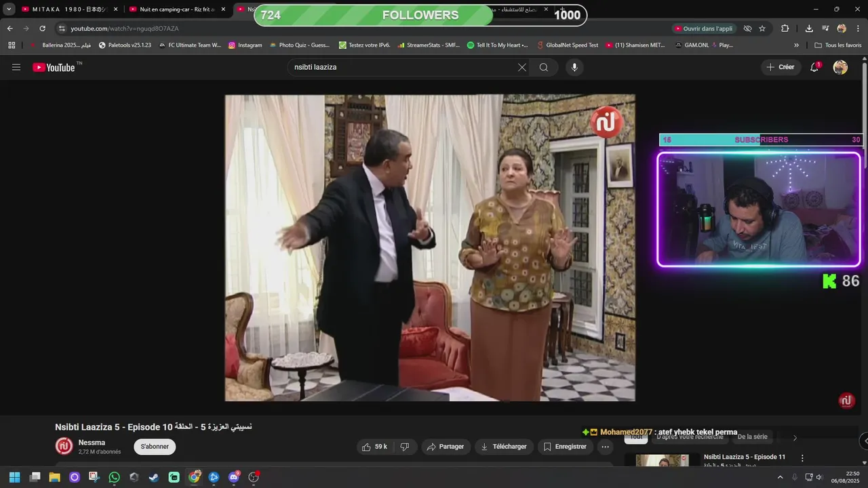Open the Tous les favoris folder

click(x=838, y=45)
